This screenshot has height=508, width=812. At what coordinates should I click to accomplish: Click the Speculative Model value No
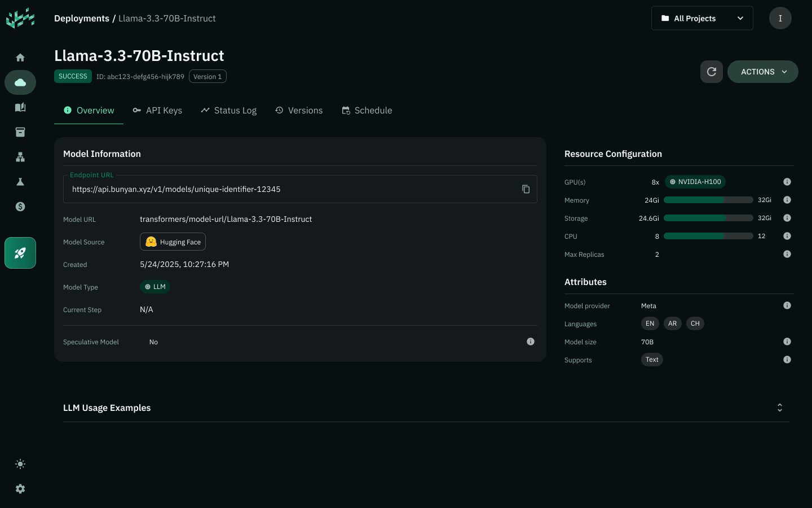[x=153, y=342]
